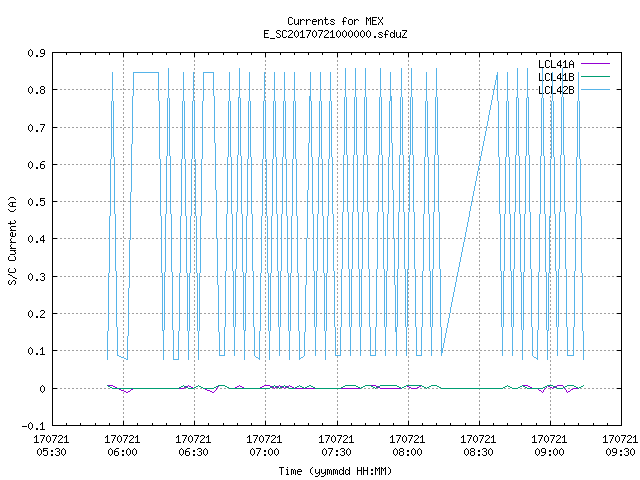Click the blue LCL42B legend line sample
This screenshot has width=640, height=480.
[x=595, y=90]
